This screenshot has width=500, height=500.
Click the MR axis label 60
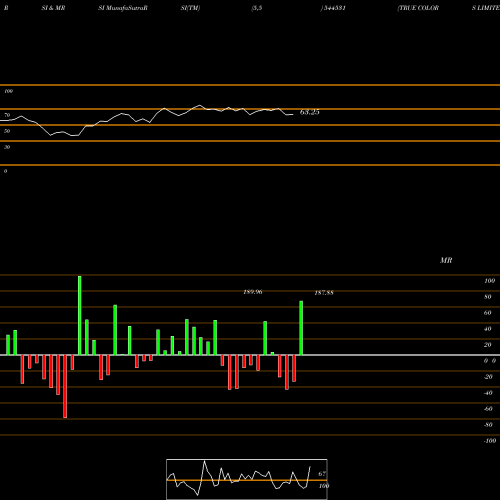488,313
